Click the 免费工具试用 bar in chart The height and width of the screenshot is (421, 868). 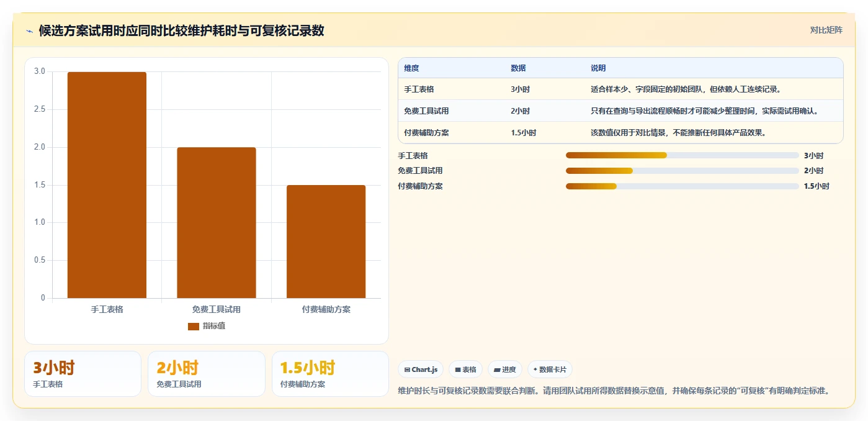pos(217,222)
